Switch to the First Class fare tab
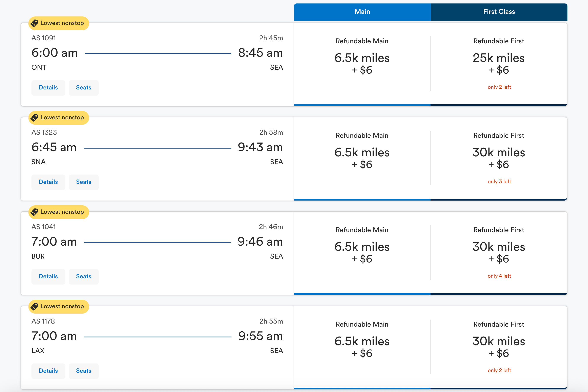 point(499,12)
